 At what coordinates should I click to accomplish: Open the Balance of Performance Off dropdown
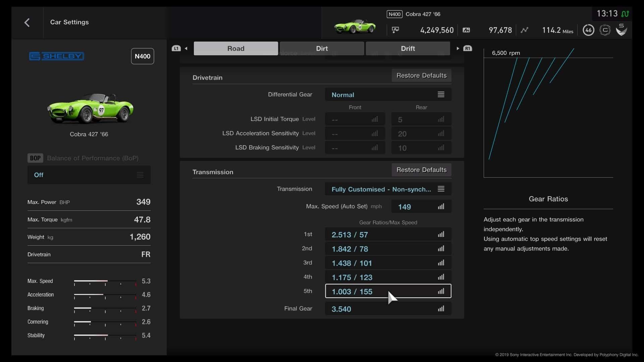(89, 175)
